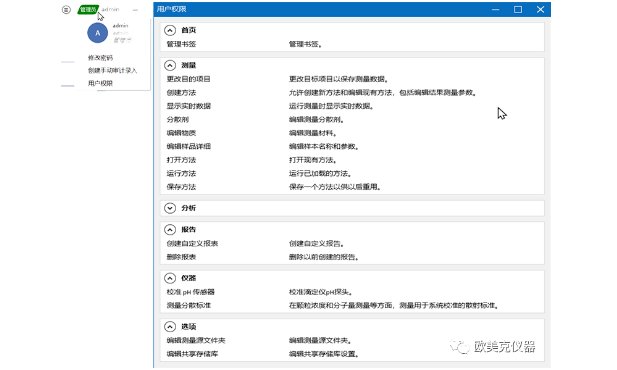Select the 编辑共享存储库 permission row

(352, 354)
